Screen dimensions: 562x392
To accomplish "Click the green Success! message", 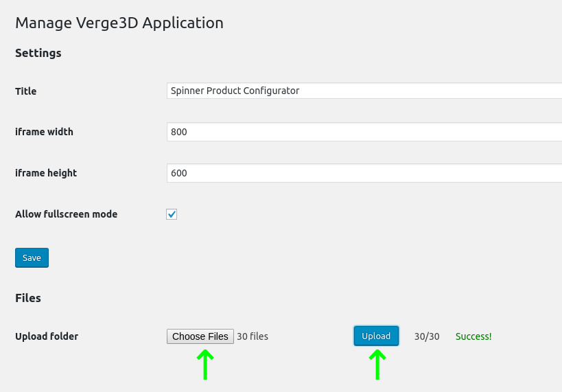I will 473,336.
